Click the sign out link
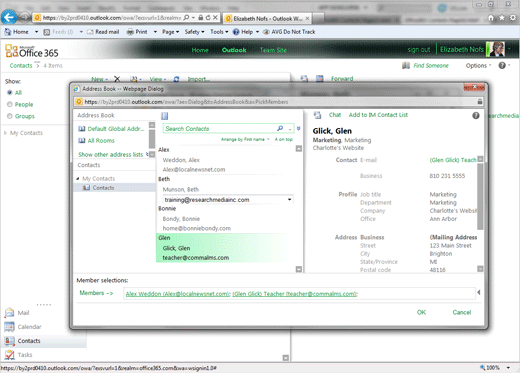520x373 pixels. coord(419,50)
